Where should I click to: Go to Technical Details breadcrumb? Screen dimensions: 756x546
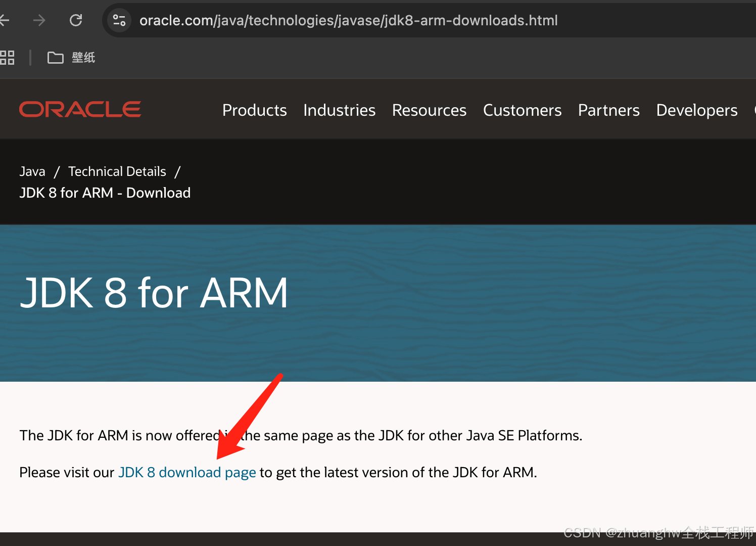pyautogui.click(x=117, y=171)
